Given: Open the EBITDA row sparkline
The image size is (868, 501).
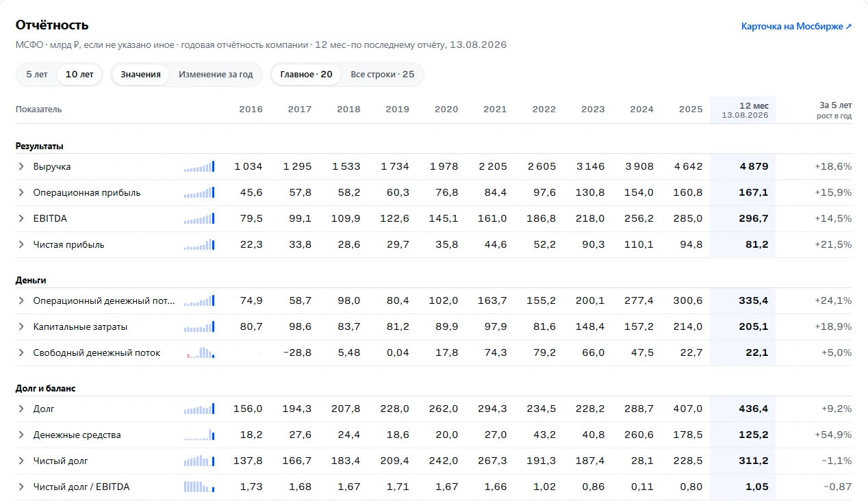Looking at the screenshot, I should (199, 218).
